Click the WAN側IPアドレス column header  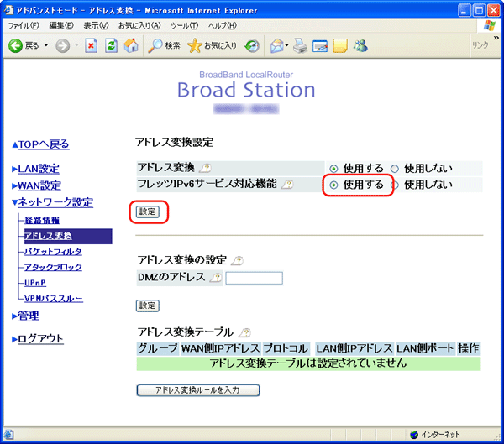click(x=220, y=348)
